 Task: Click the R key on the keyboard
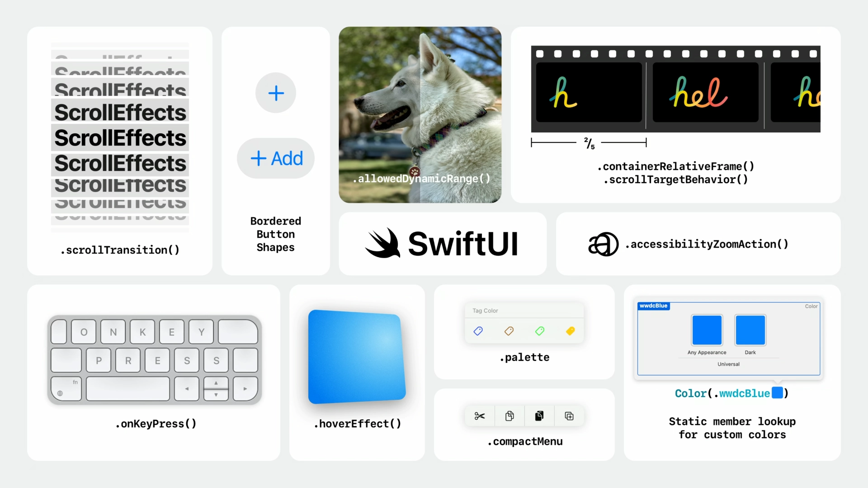tap(128, 361)
